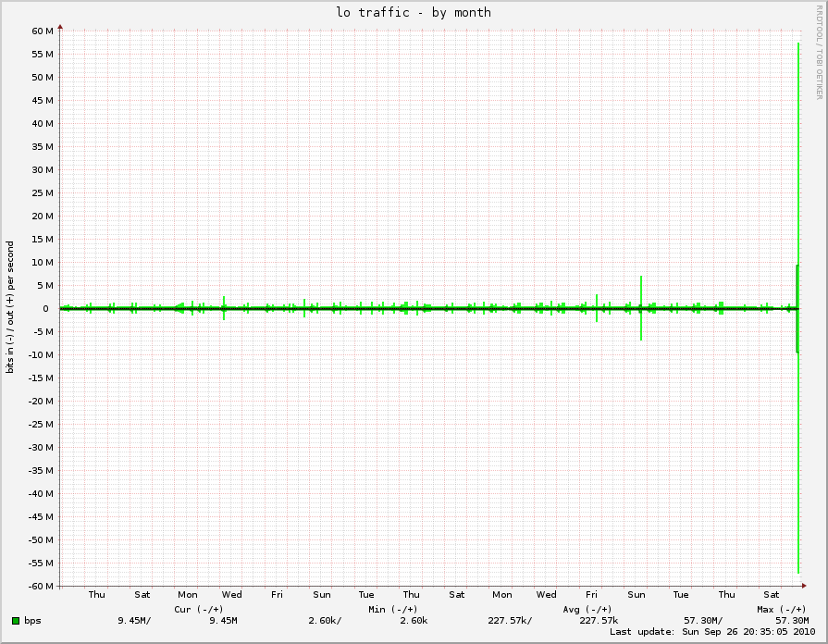
Task: Click the "-15 M" y-axis label
Action: click(x=41, y=378)
